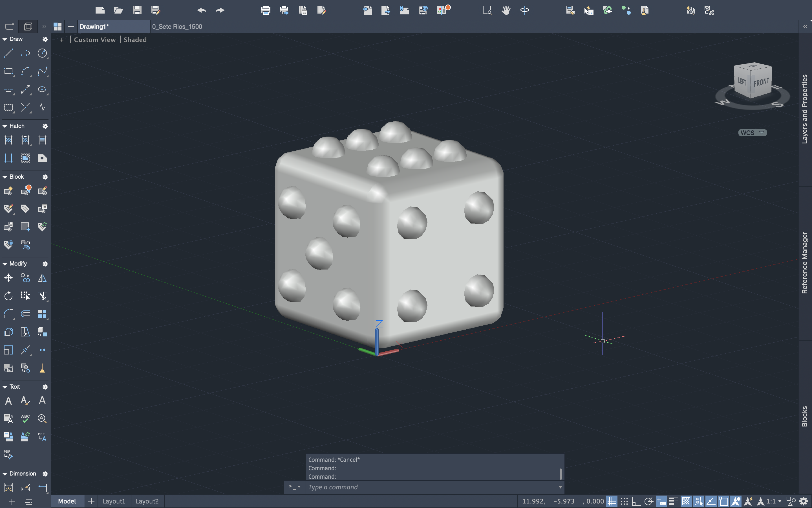
Task: Collapse the Text panel section
Action: 5,387
